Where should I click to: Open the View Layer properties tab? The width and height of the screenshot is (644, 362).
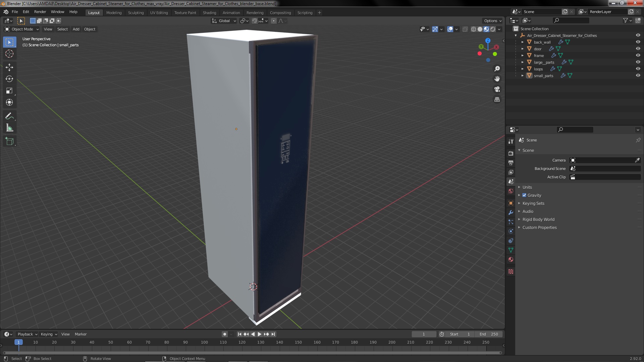tap(511, 172)
